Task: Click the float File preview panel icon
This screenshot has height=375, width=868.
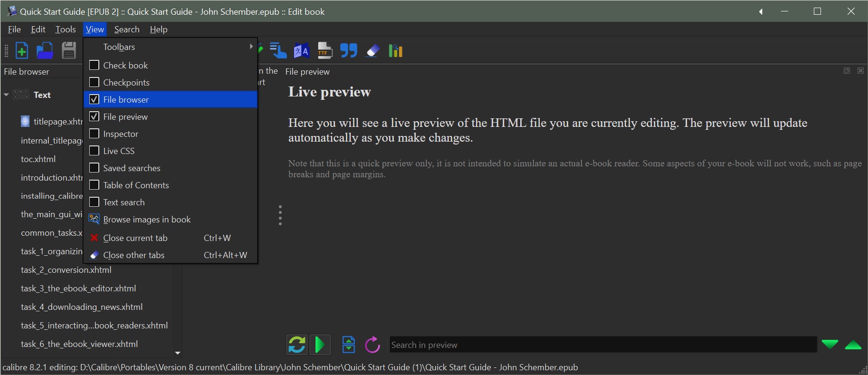Action: pos(847,71)
